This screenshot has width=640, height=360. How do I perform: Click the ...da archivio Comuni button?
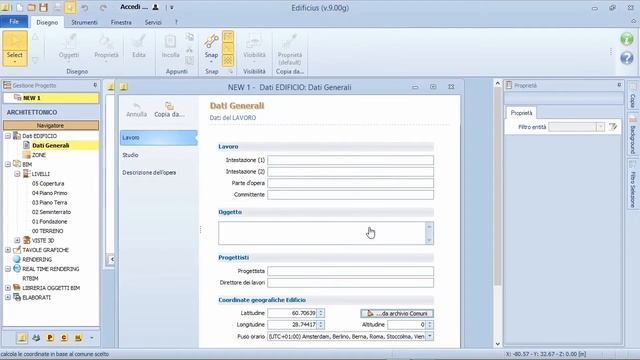tap(397, 313)
